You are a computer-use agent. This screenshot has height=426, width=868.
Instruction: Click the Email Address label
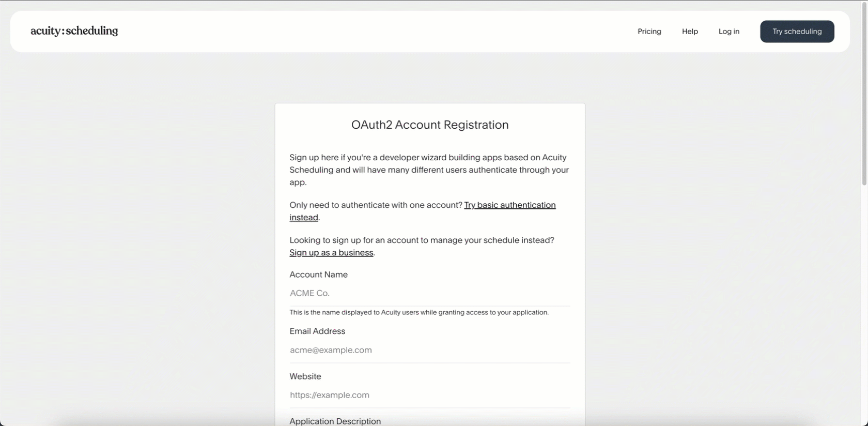click(x=317, y=331)
